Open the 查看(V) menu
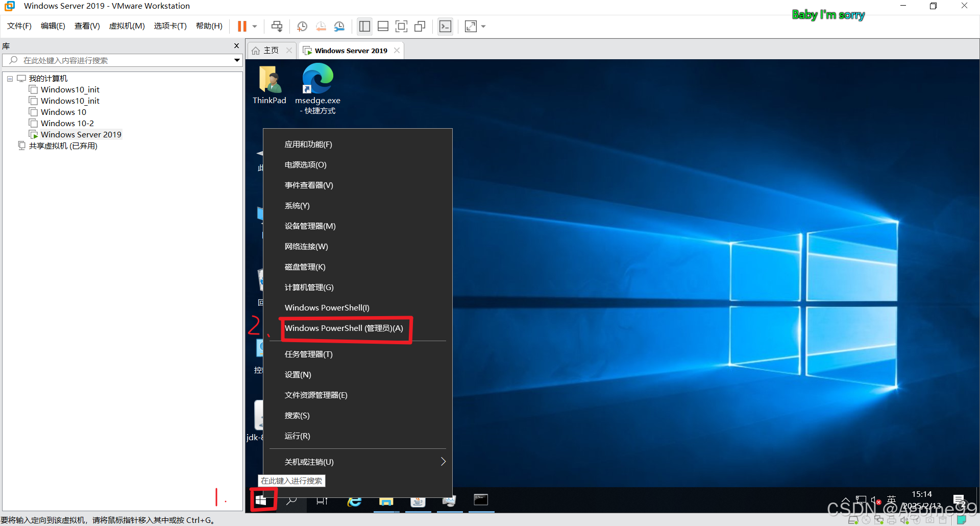 click(x=87, y=26)
